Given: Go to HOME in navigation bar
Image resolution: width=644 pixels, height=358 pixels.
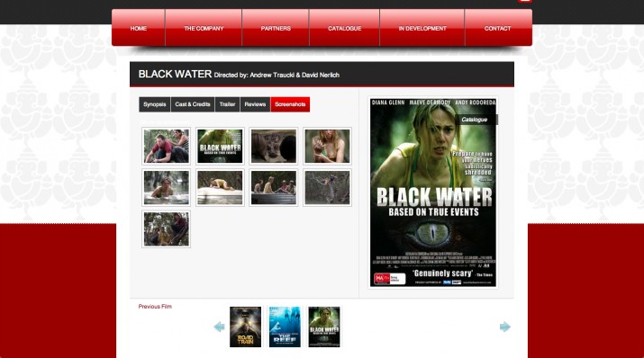Looking at the screenshot, I should pos(139,28).
